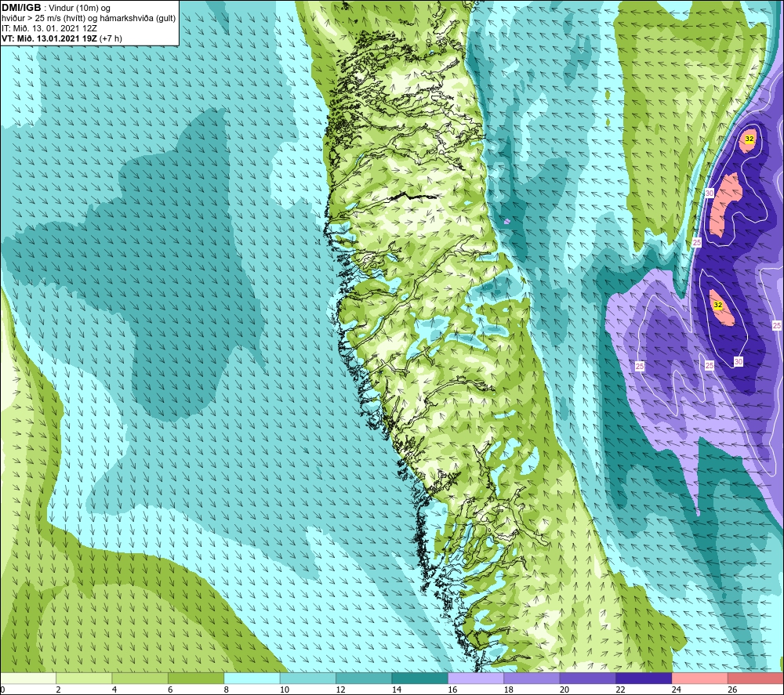Click the legend scale number '24'
Screen dimensions: 784x695
point(677,690)
